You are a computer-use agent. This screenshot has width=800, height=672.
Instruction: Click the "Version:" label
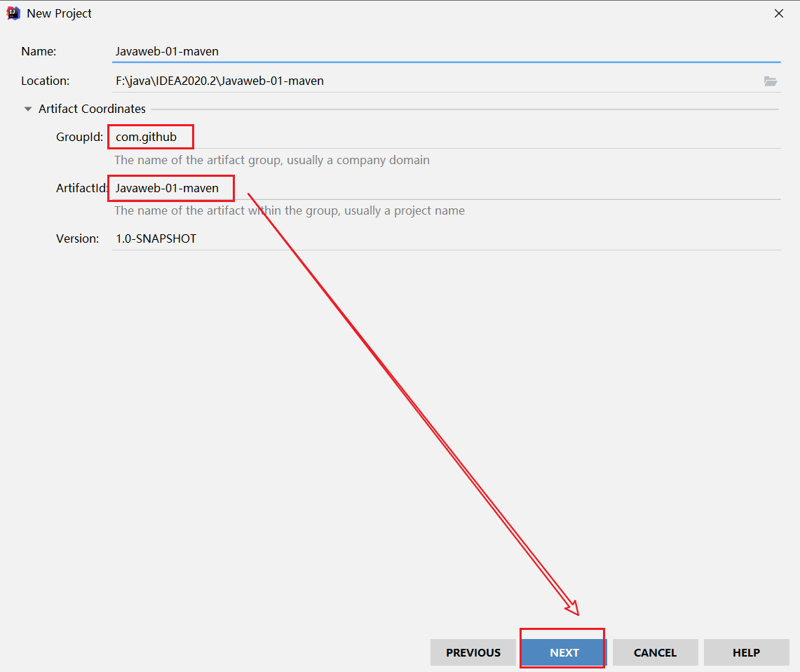[x=77, y=238]
